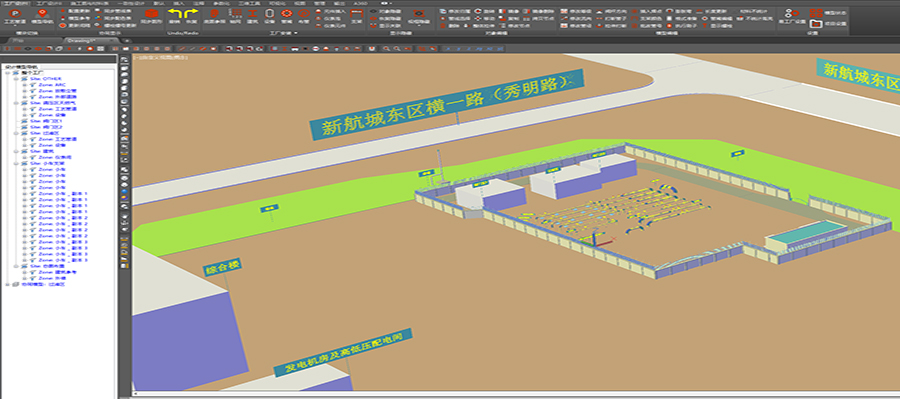Collapse the root factory tree node
900x399 pixels.
tap(7, 73)
